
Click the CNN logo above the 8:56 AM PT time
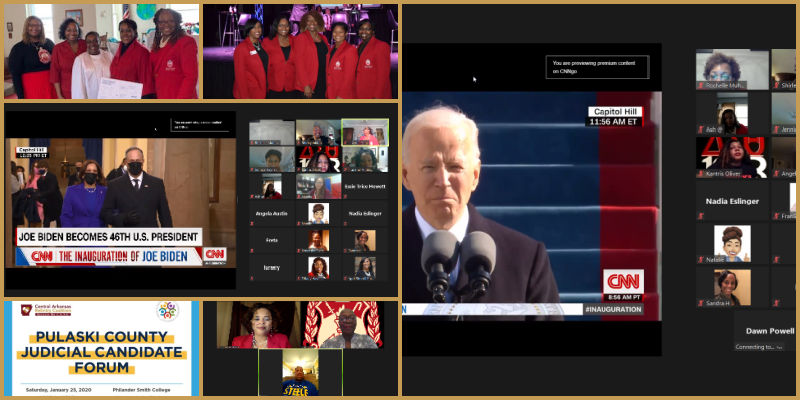(x=624, y=281)
